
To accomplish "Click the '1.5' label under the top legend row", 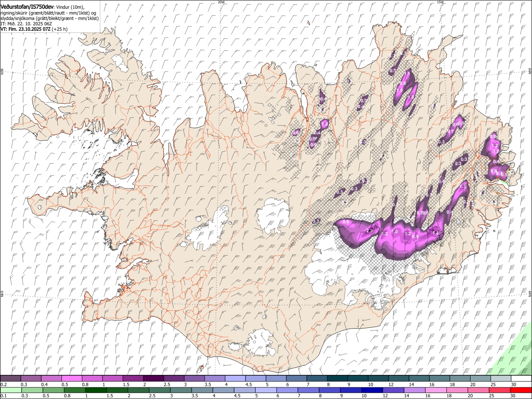I will point(126,384).
